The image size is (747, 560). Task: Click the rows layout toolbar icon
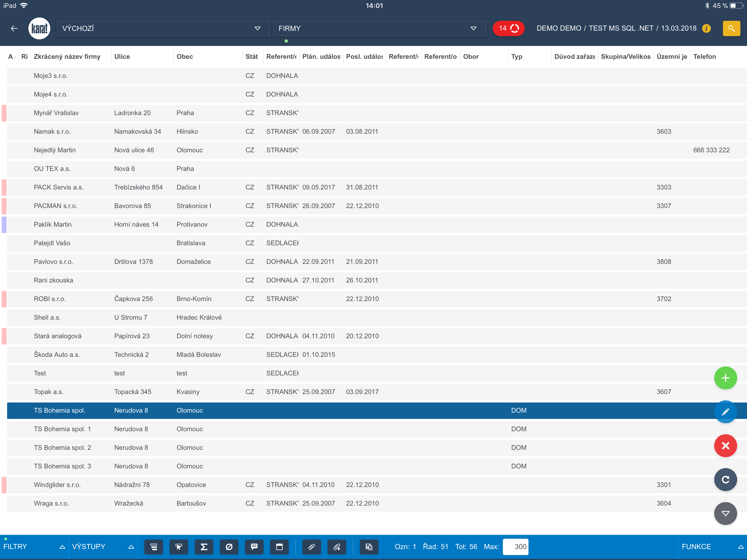pyautogui.click(x=154, y=547)
